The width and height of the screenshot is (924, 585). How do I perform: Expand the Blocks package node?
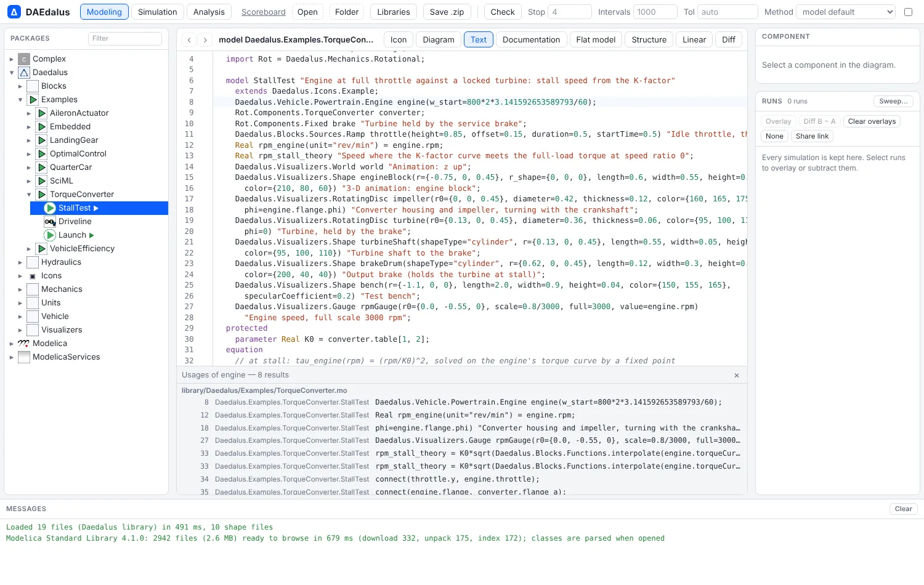tap(20, 86)
